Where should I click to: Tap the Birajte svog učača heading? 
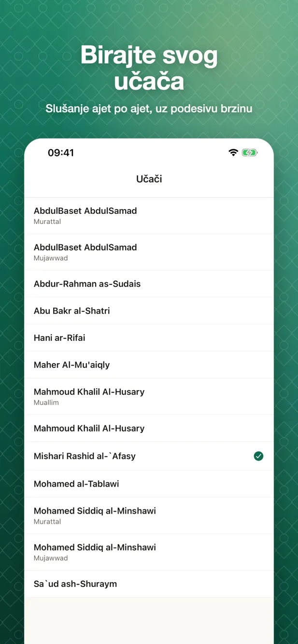[x=149, y=68]
